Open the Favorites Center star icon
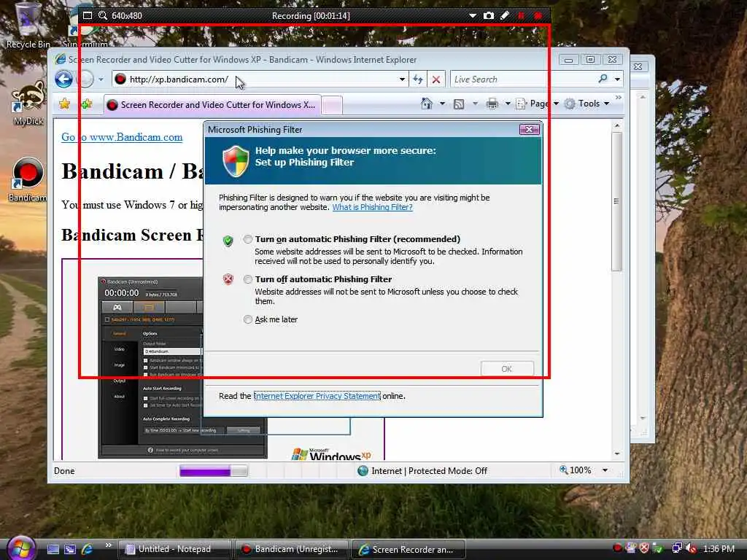Viewport: 747px width, 560px height. (65, 104)
